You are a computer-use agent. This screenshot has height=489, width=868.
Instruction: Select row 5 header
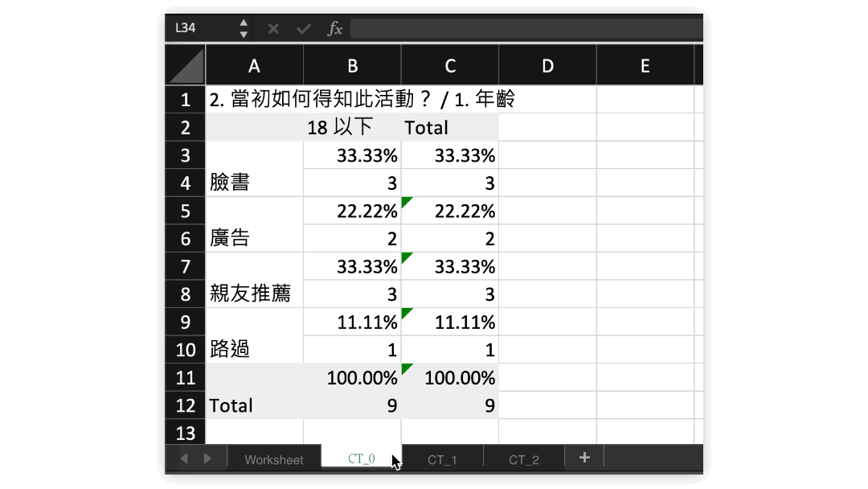[186, 211]
